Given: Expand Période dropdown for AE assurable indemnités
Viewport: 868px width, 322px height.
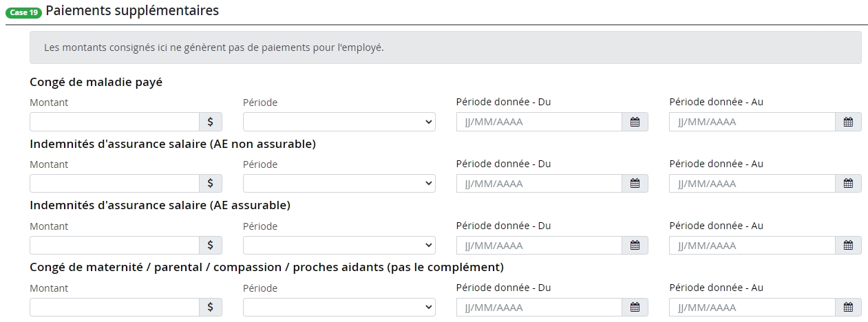Looking at the screenshot, I should (x=339, y=246).
